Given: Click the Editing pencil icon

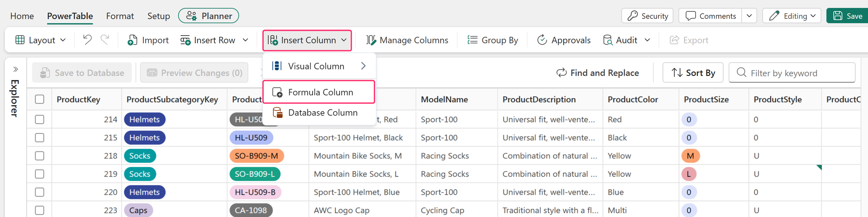Looking at the screenshot, I should point(774,15).
